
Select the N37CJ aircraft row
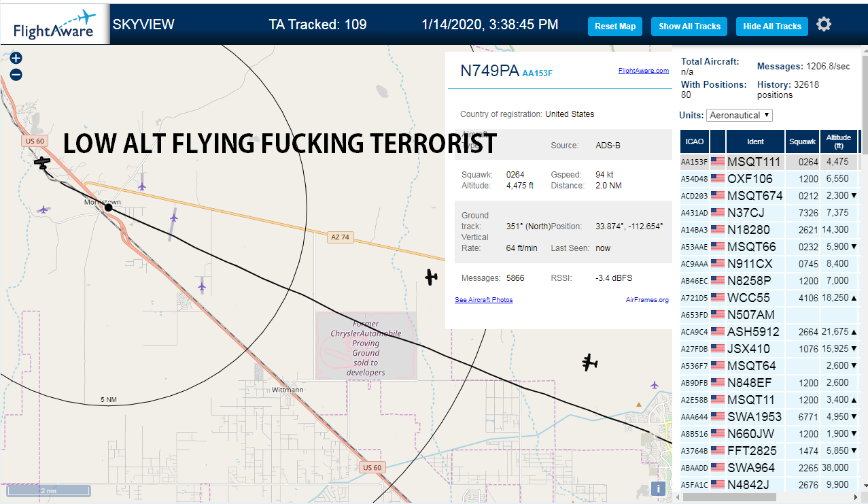click(x=769, y=213)
